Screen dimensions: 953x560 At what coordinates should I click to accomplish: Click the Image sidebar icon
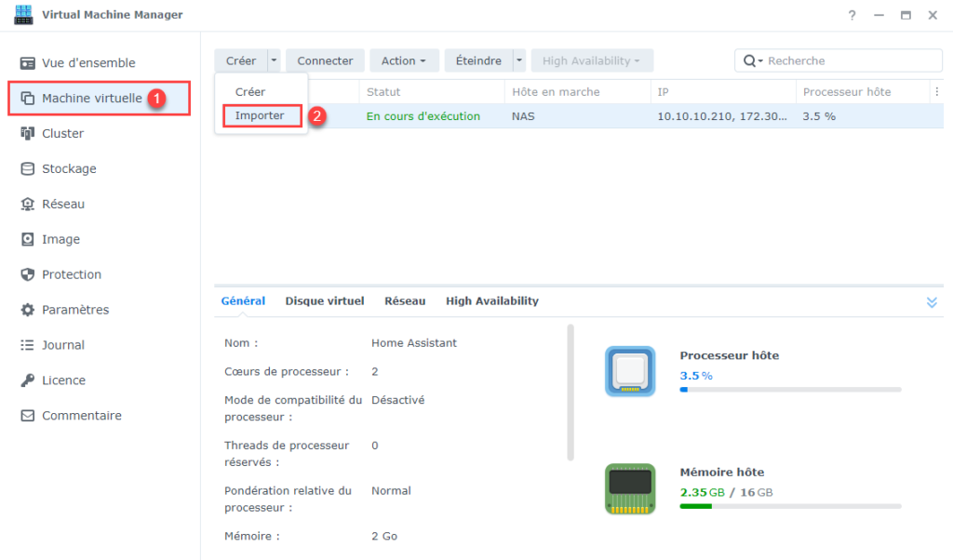[x=27, y=239]
